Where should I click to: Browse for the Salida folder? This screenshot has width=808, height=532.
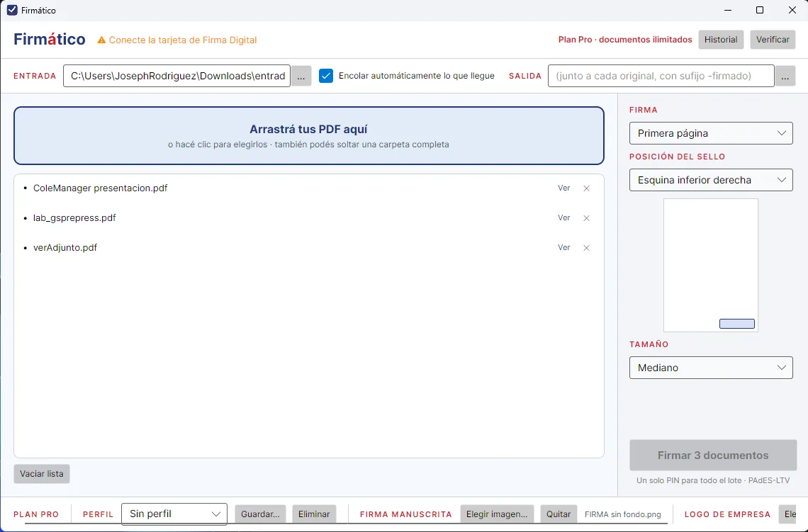(785, 77)
